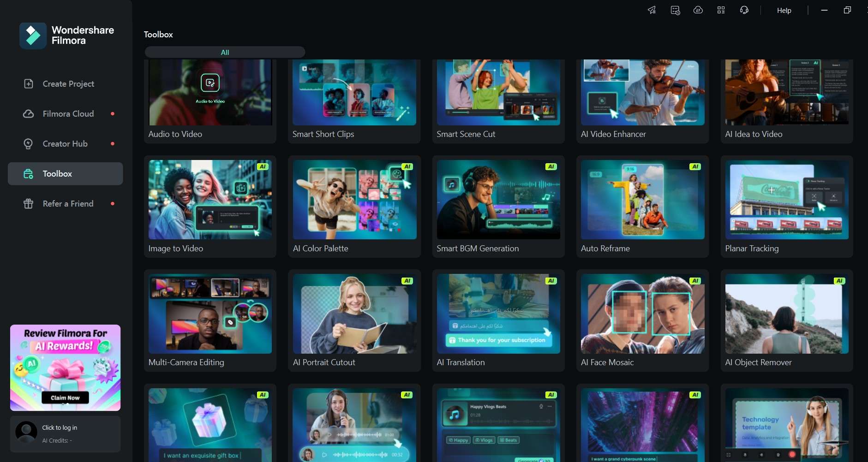Click red notification dot beside Filmora Cloud

point(112,114)
